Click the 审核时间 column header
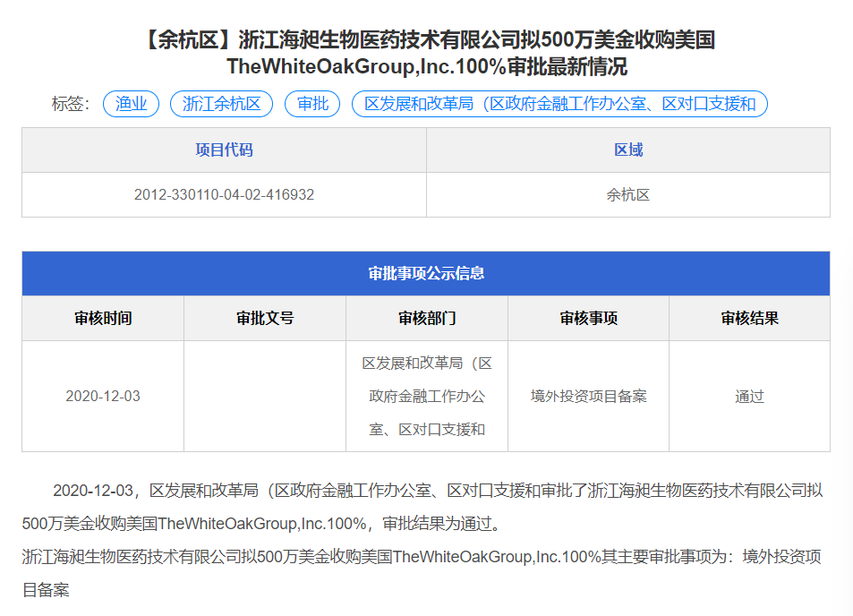The image size is (853, 616). point(103,319)
